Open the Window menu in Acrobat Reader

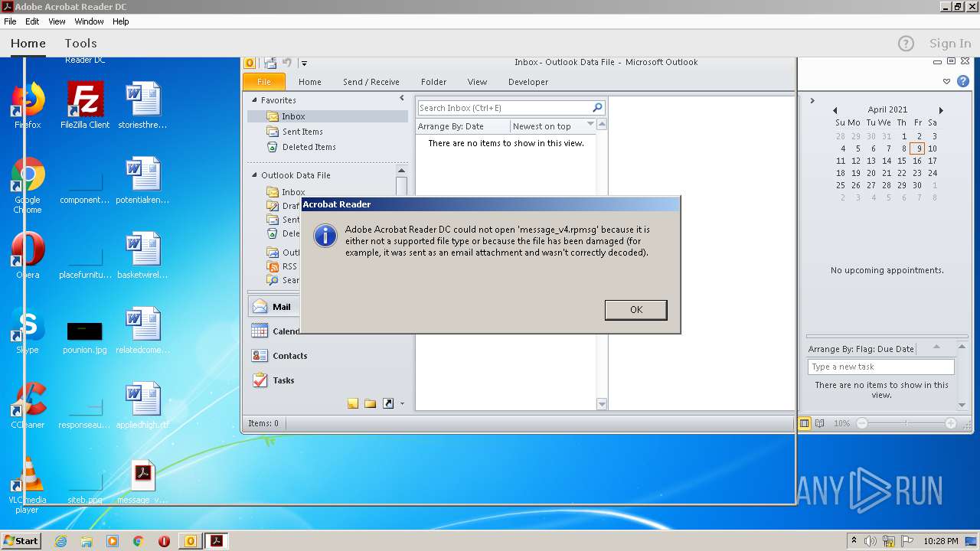click(90, 21)
